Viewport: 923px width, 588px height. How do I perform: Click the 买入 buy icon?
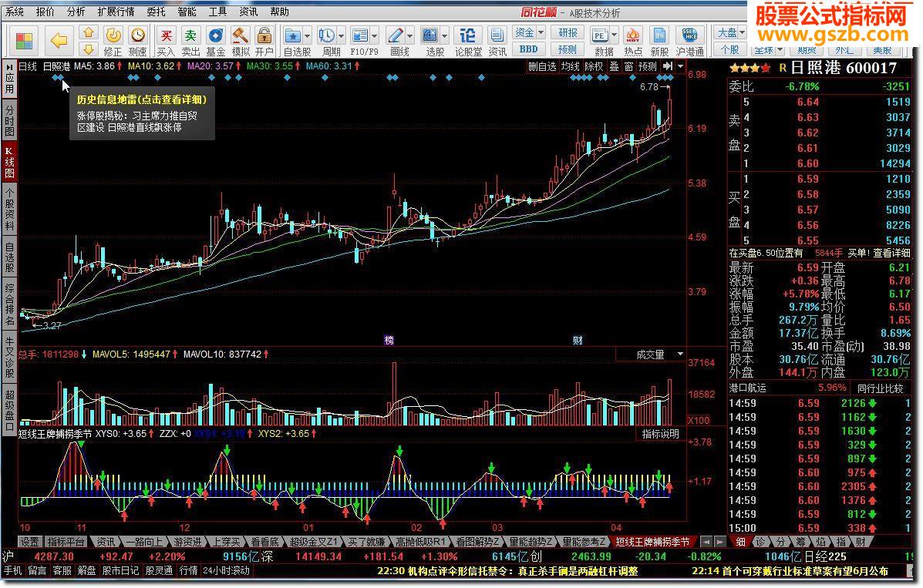click(x=167, y=41)
